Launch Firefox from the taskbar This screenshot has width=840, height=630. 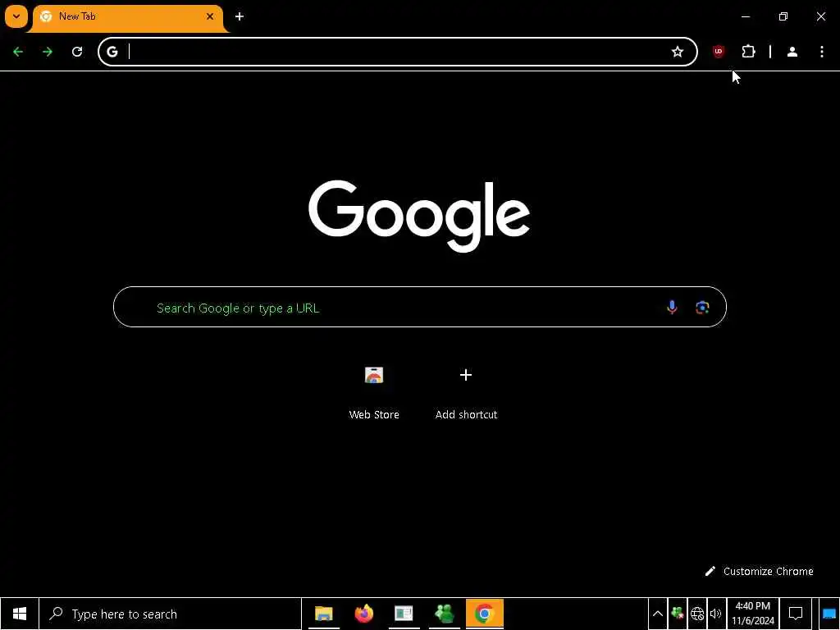(x=363, y=614)
